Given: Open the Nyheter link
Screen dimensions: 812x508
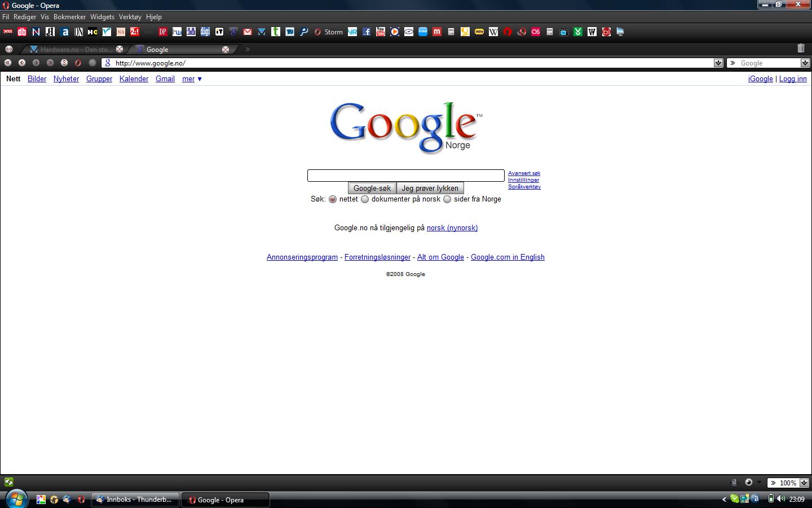Looking at the screenshot, I should (x=66, y=79).
